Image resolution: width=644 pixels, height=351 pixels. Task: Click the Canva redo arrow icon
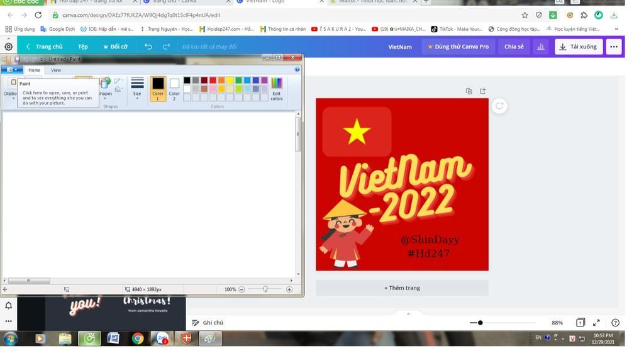[166, 47]
